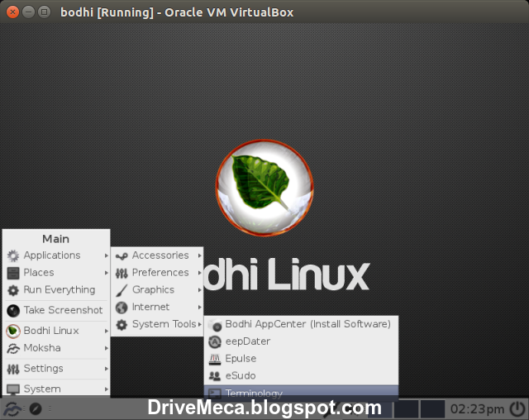This screenshot has width=529, height=420.
Task: Expand the Internet submenu arrow
Action: [200, 307]
